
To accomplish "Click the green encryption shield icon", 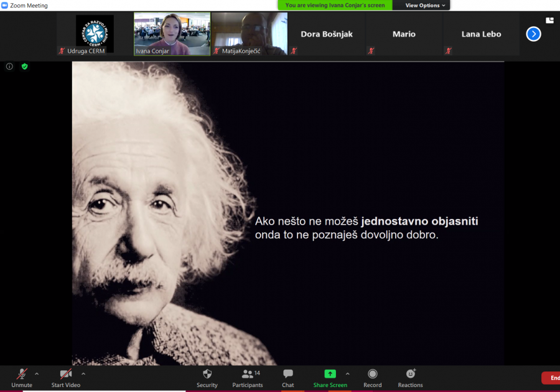I will pos(25,67).
